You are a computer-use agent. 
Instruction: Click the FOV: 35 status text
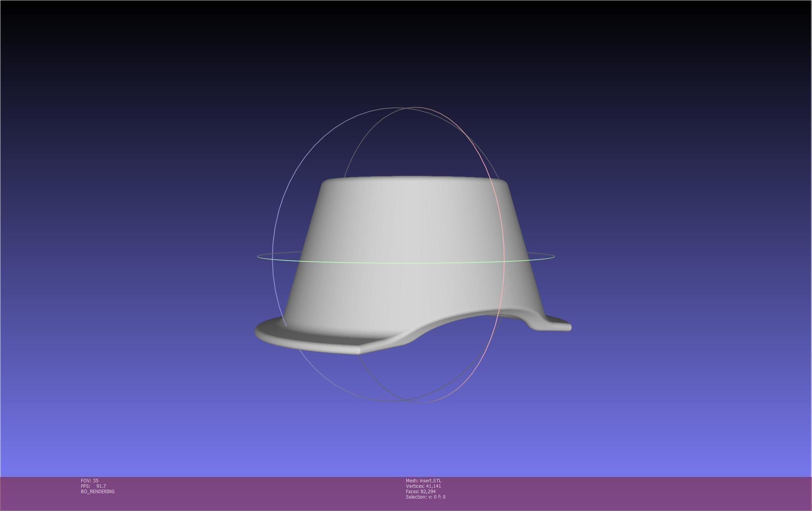click(89, 480)
